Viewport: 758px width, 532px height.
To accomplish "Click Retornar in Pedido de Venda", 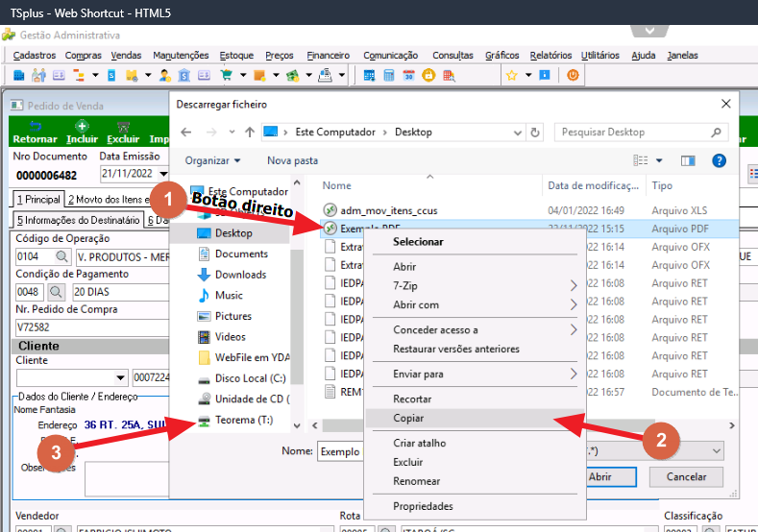I will [35, 133].
